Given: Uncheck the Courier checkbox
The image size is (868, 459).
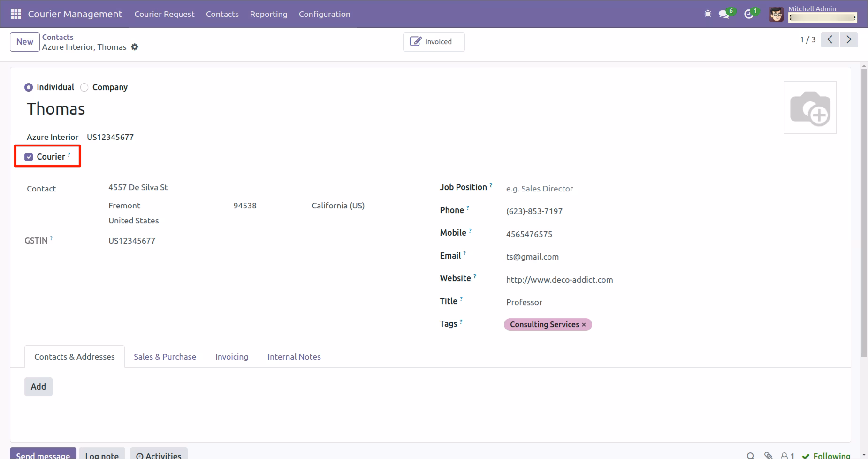Looking at the screenshot, I should tap(29, 157).
